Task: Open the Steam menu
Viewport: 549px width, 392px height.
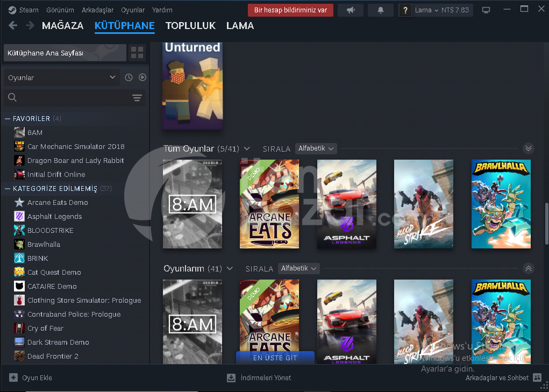Action: point(28,10)
